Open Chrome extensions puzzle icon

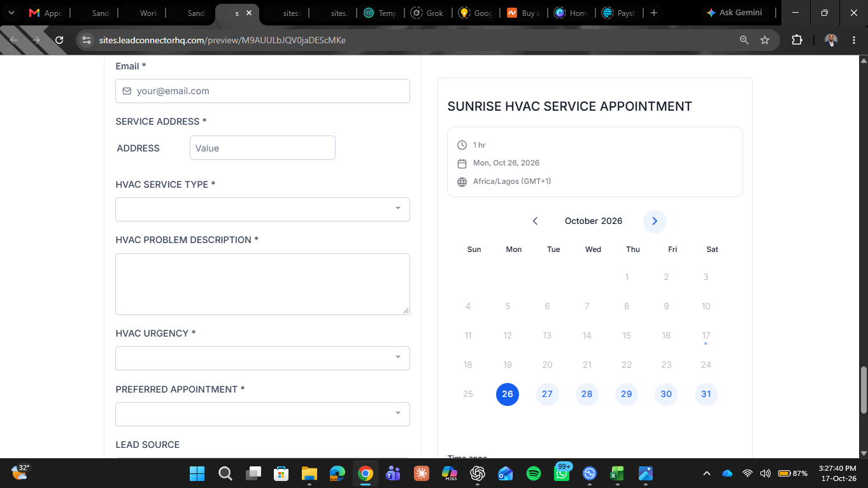point(797,40)
